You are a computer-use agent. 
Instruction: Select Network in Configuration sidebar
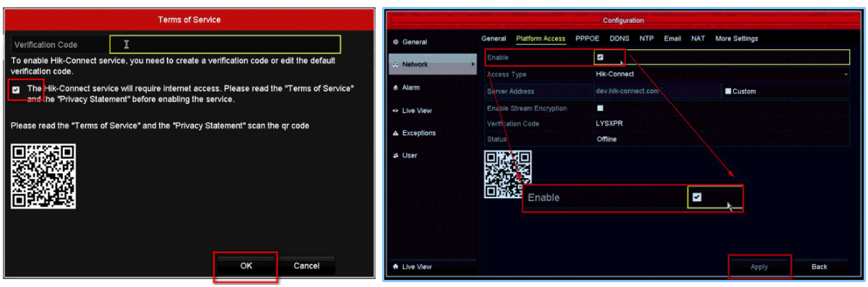(x=433, y=64)
